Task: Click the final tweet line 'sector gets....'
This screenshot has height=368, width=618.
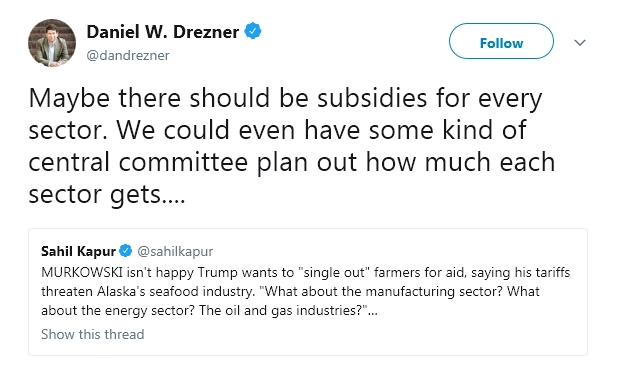Action: coord(107,195)
